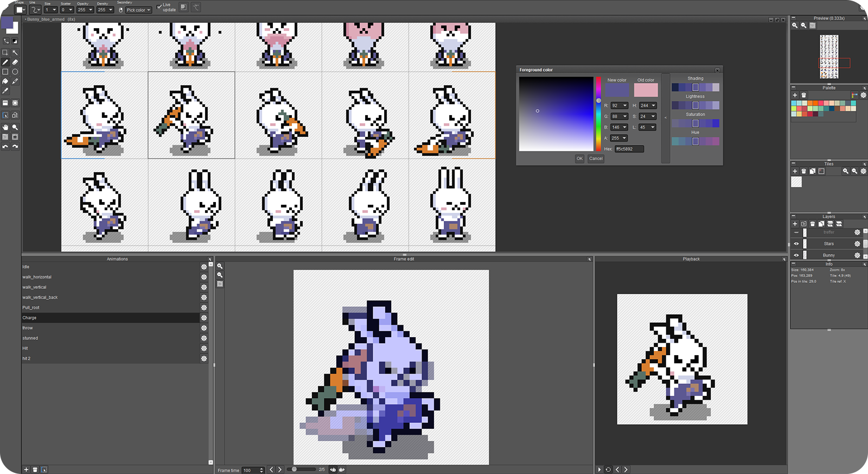Delete selected color from Palette
The image size is (868, 474).
[x=803, y=95]
